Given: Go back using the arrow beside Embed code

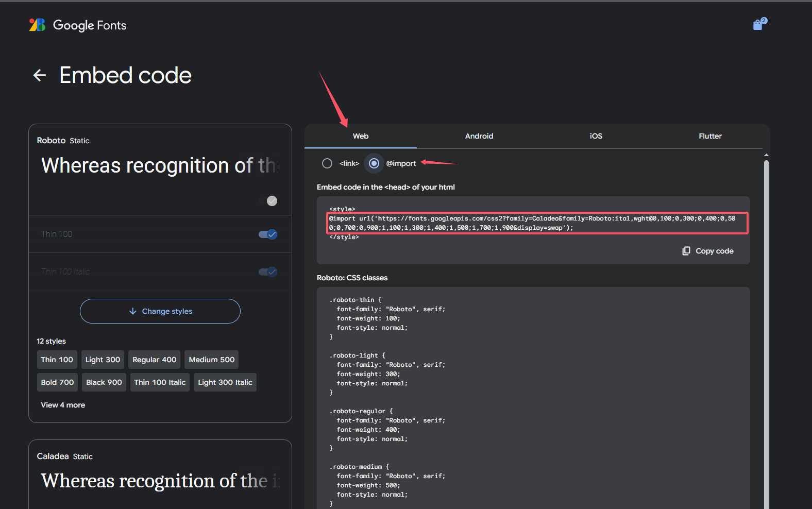Looking at the screenshot, I should pyautogui.click(x=40, y=75).
